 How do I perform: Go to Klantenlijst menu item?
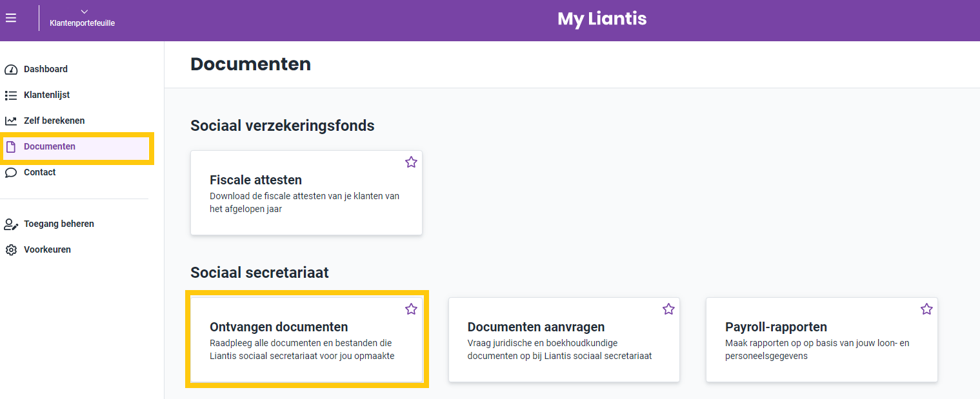[75, 95]
